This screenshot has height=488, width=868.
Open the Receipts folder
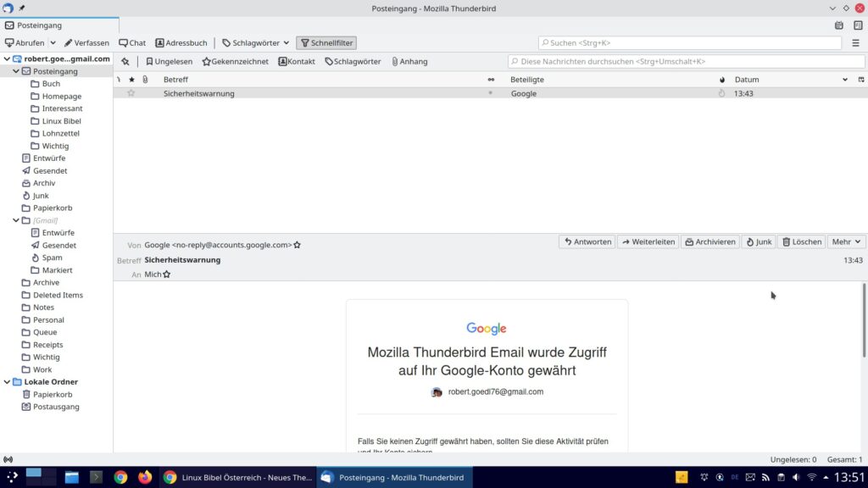pyautogui.click(x=47, y=345)
